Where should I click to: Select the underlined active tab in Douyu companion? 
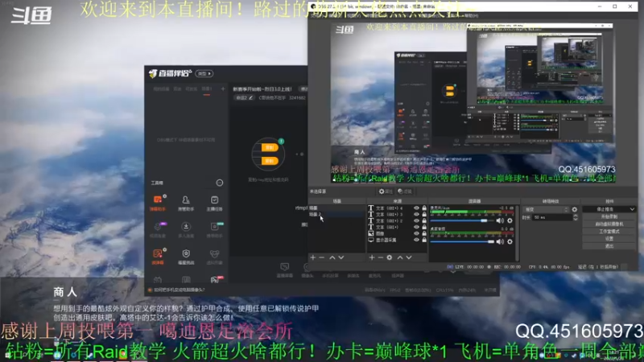[x=207, y=89]
